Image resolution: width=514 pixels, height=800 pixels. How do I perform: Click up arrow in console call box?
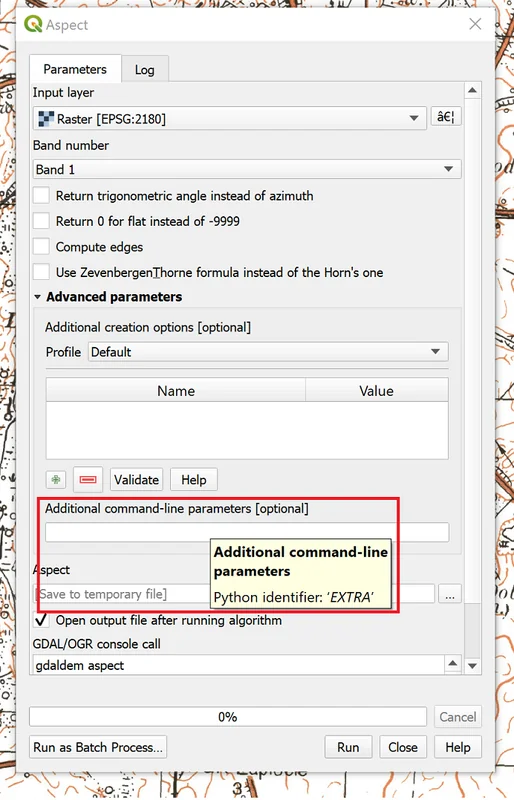452,663
